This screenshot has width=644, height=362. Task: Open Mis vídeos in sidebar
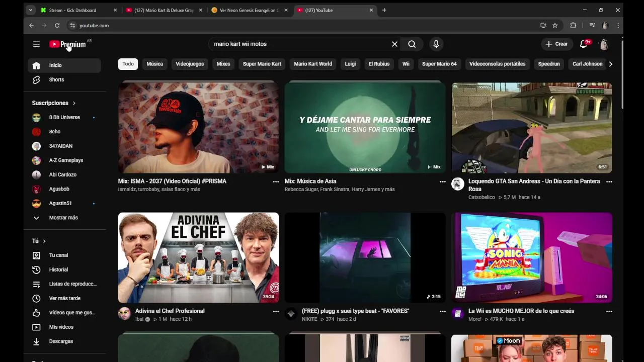(64, 327)
